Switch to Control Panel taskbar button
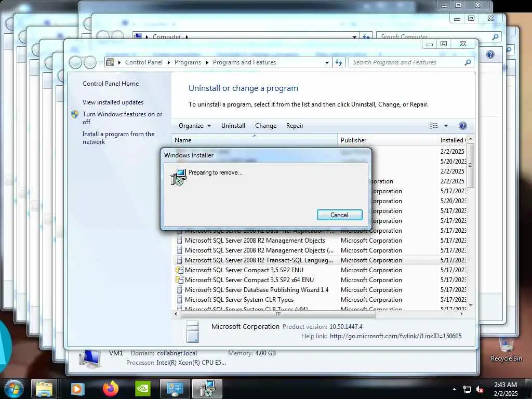Screen dimensions: 532x399 175,389
